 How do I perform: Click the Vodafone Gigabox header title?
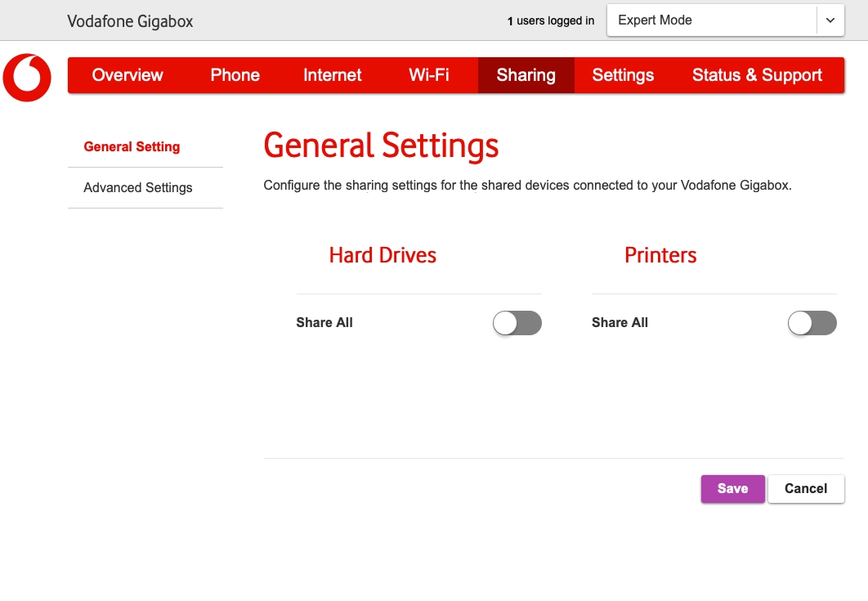pos(130,21)
